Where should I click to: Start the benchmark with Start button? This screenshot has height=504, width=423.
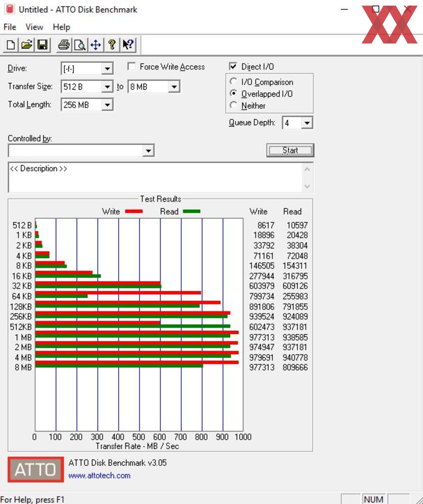tap(290, 150)
